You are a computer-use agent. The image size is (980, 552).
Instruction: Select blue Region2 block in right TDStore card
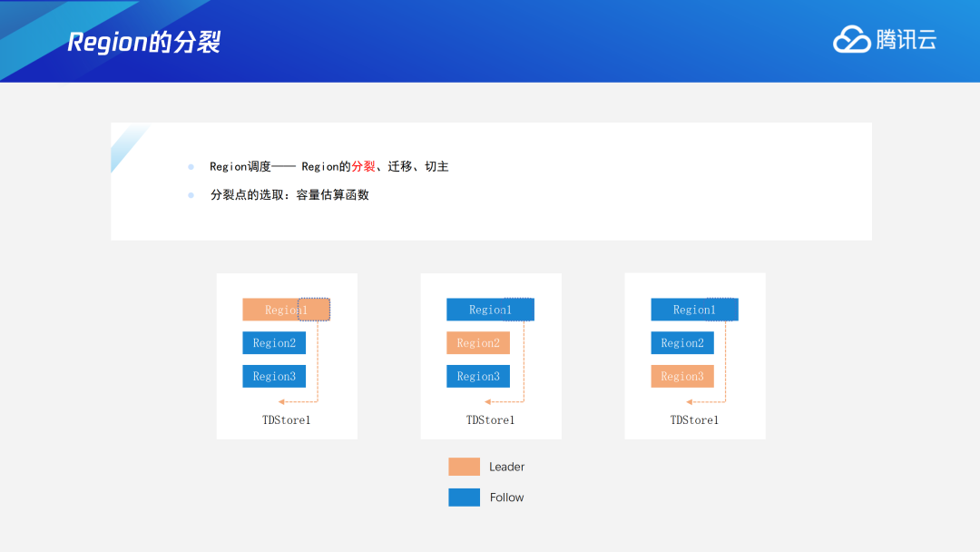(682, 342)
